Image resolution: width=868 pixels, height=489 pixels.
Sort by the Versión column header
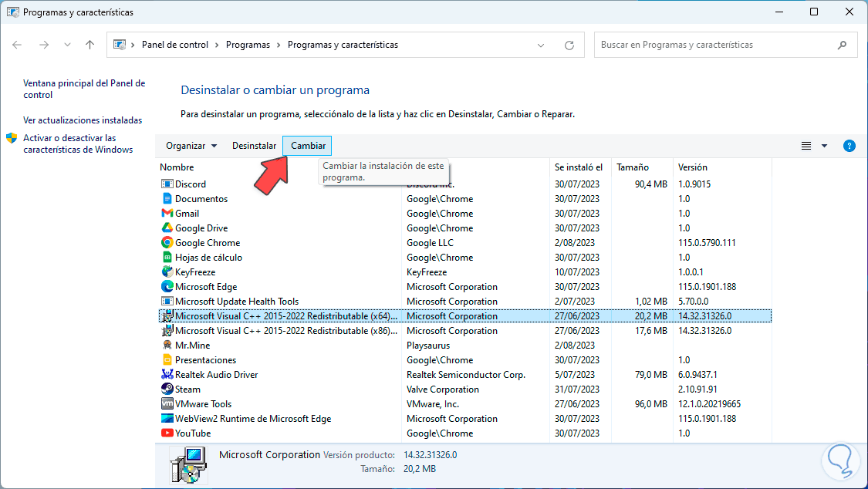[693, 167]
